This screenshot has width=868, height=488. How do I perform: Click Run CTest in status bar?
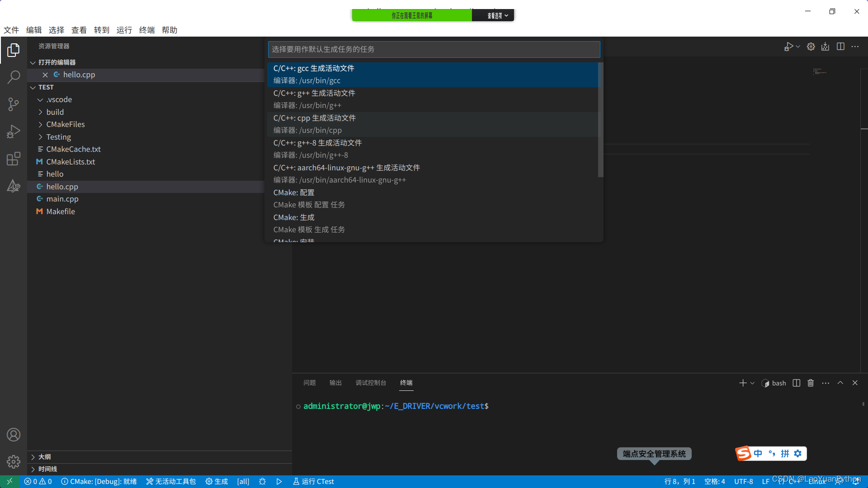click(313, 481)
